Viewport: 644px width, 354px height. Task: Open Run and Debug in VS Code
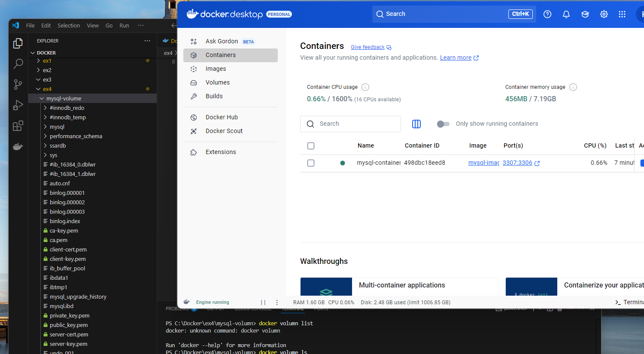pos(18,105)
